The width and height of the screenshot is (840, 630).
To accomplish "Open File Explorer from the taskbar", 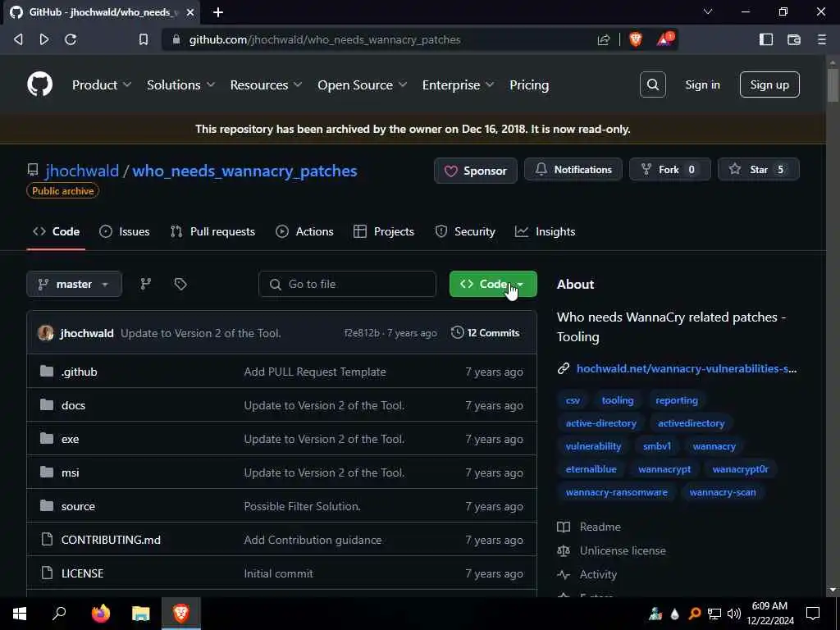I will tap(141, 614).
